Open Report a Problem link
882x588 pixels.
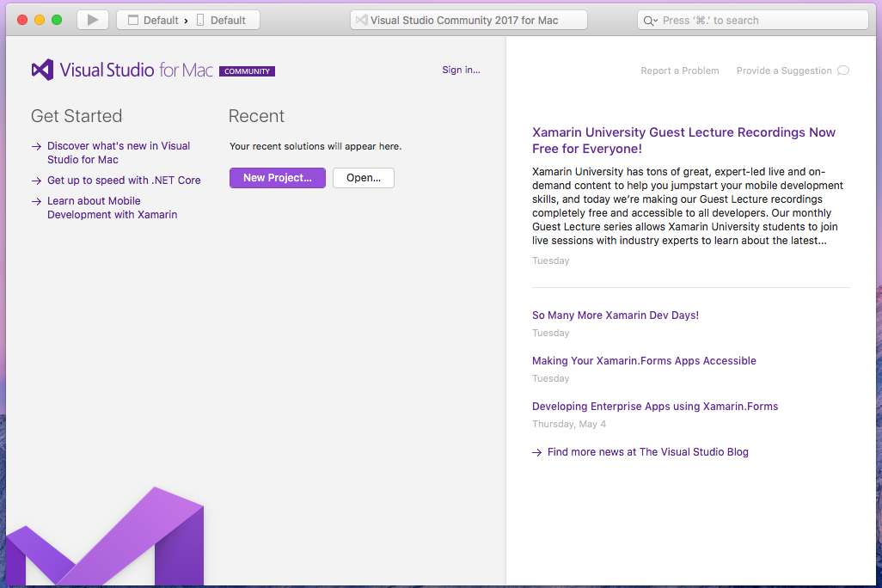tap(679, 70)
